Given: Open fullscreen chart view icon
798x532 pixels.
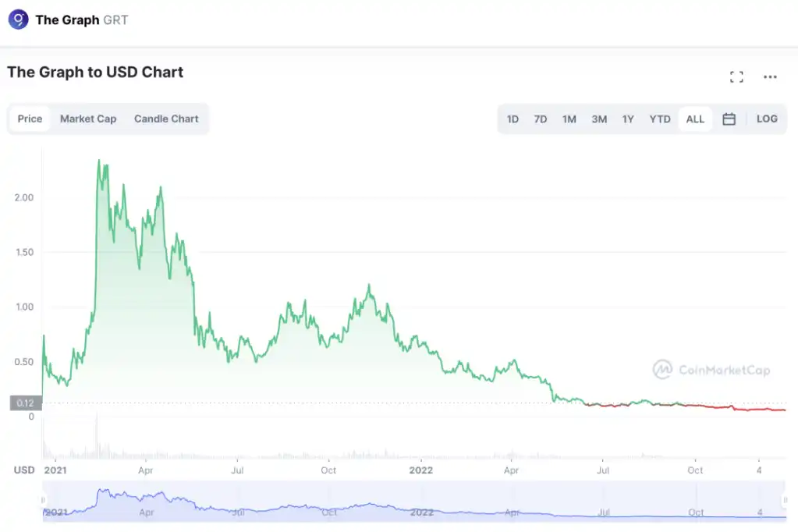Looking at the screenshot, I should click(736, 76).
